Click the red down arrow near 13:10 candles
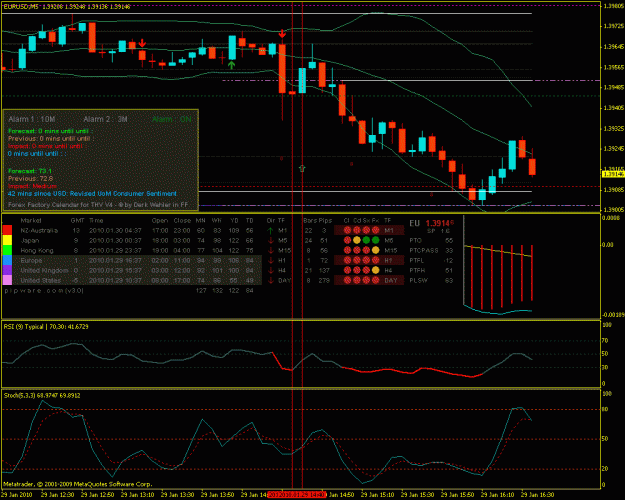The height and width of the screenshot is (500, 625). coord(142,43)
